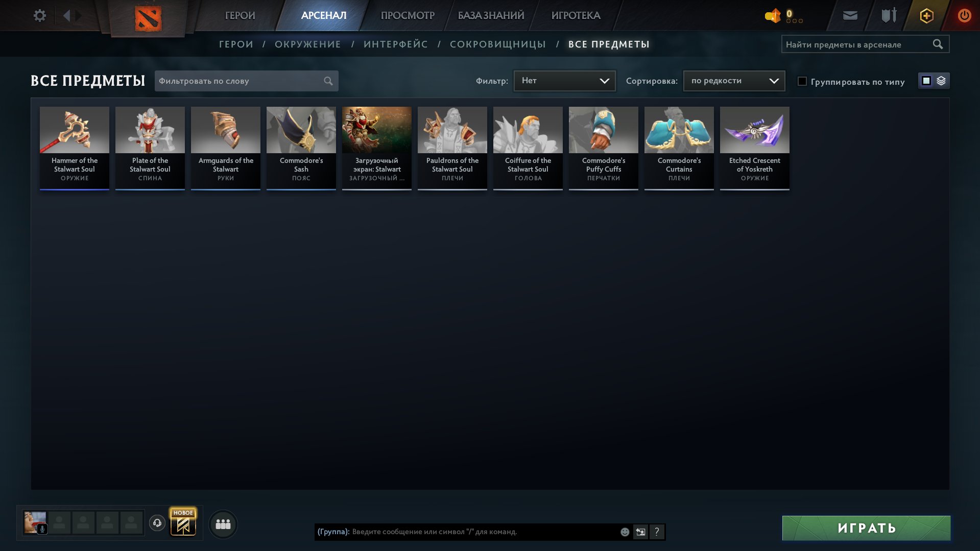The width and height of the screenshot is (980, 551).
Task: Switch to the СОКРОВИЩНИЦЫ sub-tab
Action: tap(498, 44)
